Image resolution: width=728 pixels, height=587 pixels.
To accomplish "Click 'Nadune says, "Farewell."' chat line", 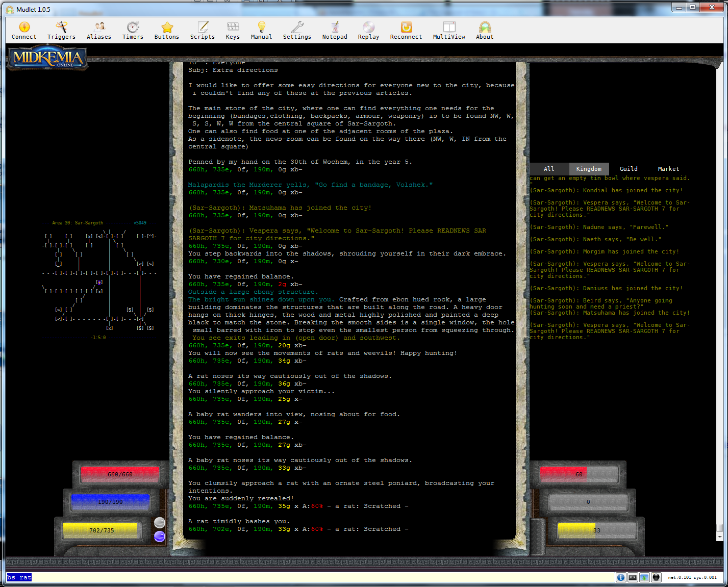I will pos(599,227).
